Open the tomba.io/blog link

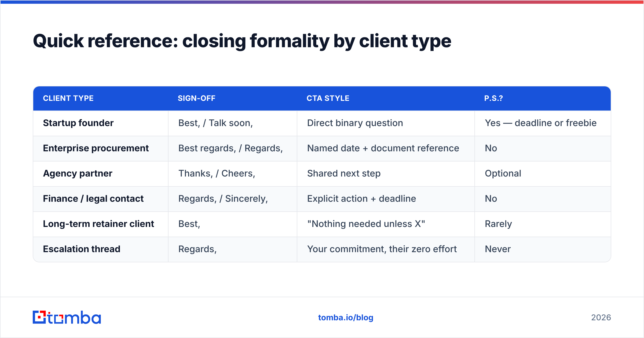click(x=346, y=318)
